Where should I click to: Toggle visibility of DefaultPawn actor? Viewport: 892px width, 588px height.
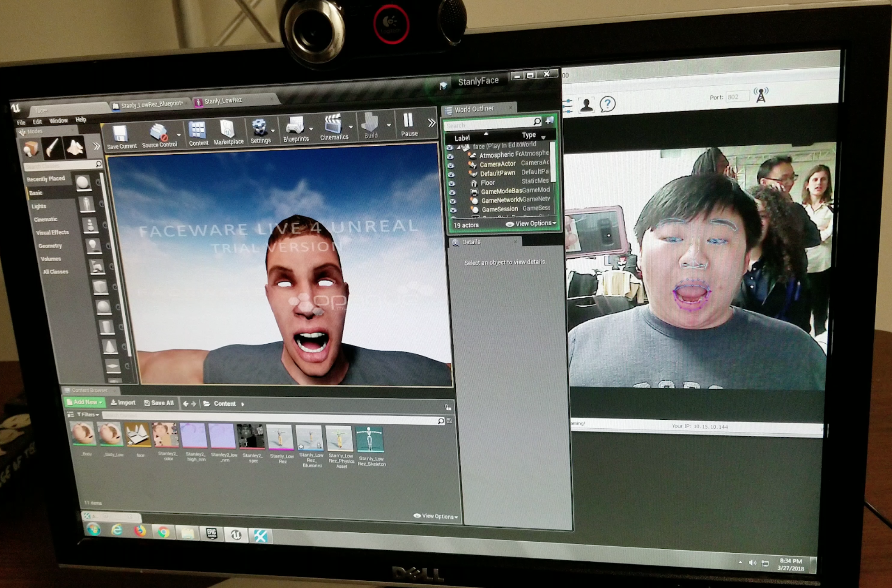click(x=451, y=175)
